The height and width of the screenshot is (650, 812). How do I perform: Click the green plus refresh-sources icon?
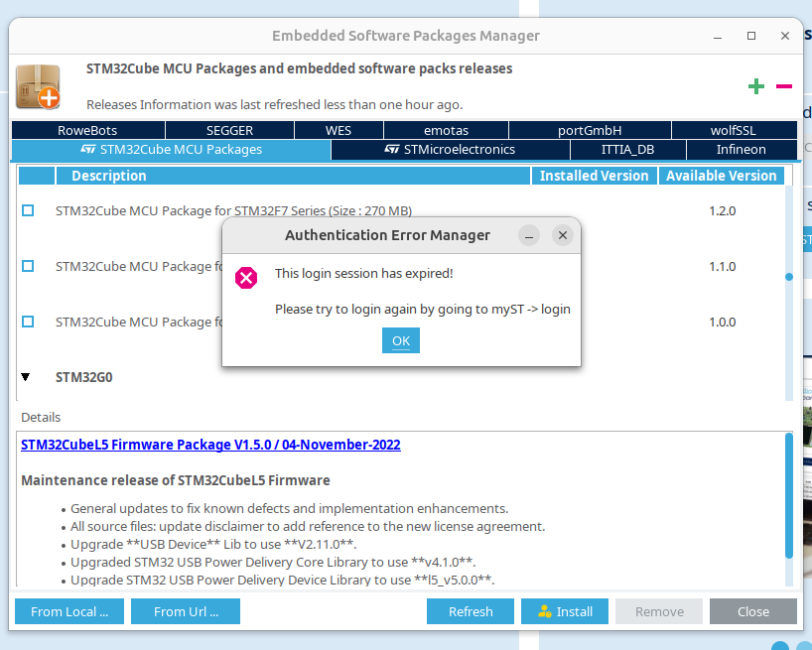[x=755, y=86]
